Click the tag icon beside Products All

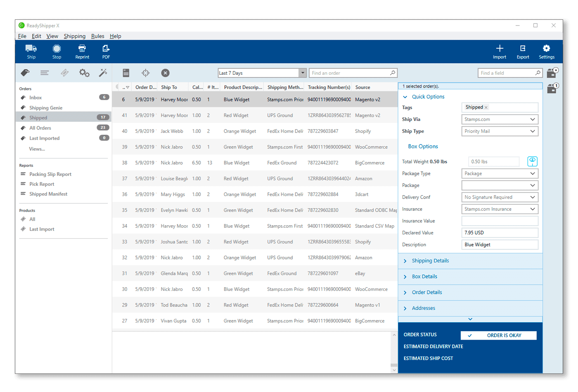pyautogui.click(x=23, y=219)
